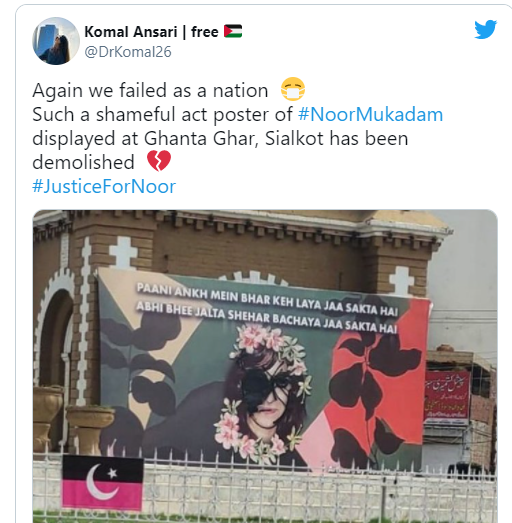Click the broken heart emoji
This screenshot has width=512, height=523.
[x=159, y=161]
